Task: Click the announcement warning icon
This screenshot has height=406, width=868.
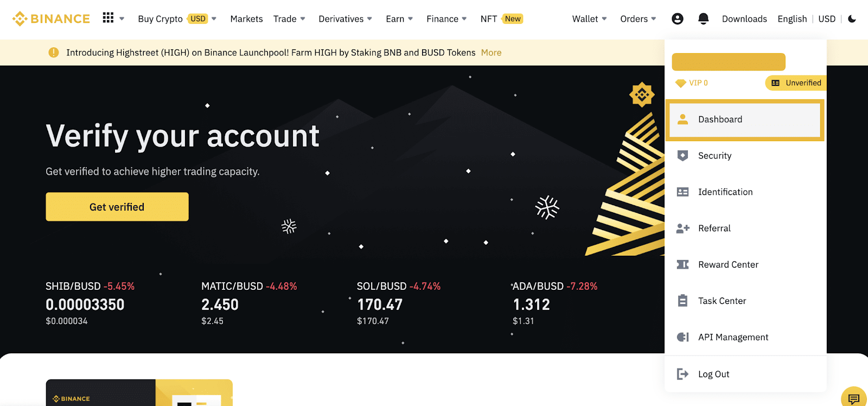Action: (x=53, y=52)
